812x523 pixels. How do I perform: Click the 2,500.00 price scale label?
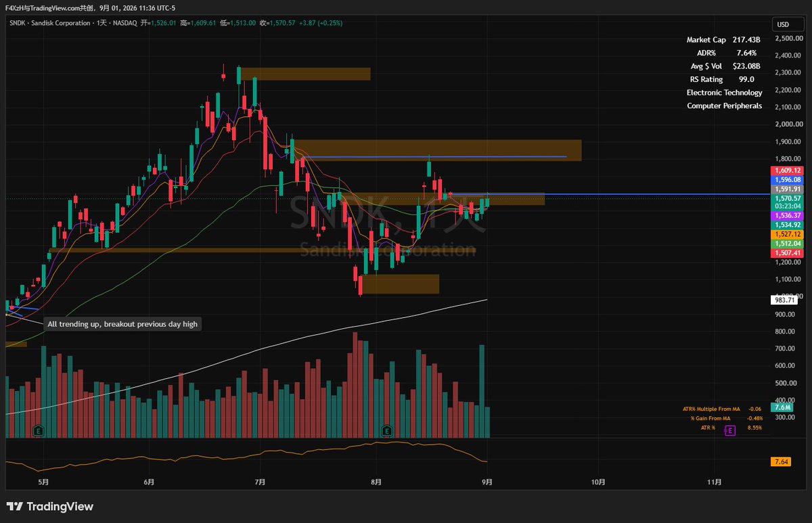[788, 39]
